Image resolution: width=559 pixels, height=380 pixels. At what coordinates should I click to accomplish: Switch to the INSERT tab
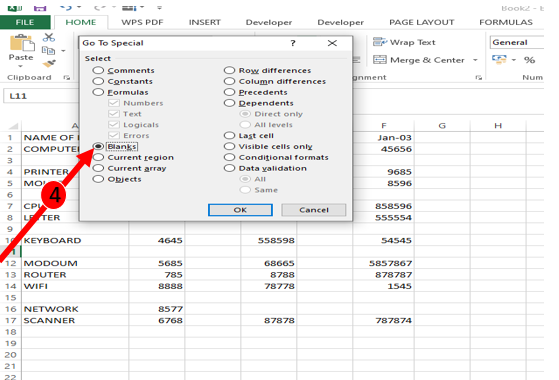coord(205,22)
